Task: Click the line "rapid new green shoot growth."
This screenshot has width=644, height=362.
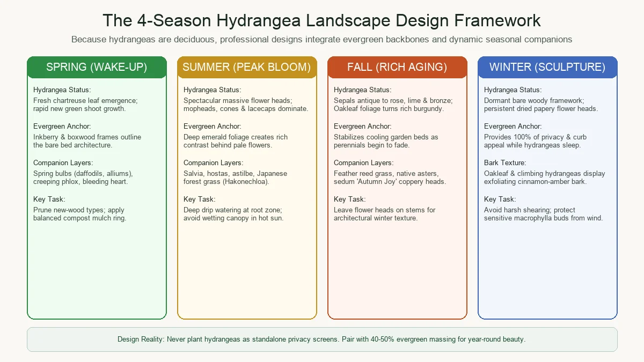Action: [79, 108]
